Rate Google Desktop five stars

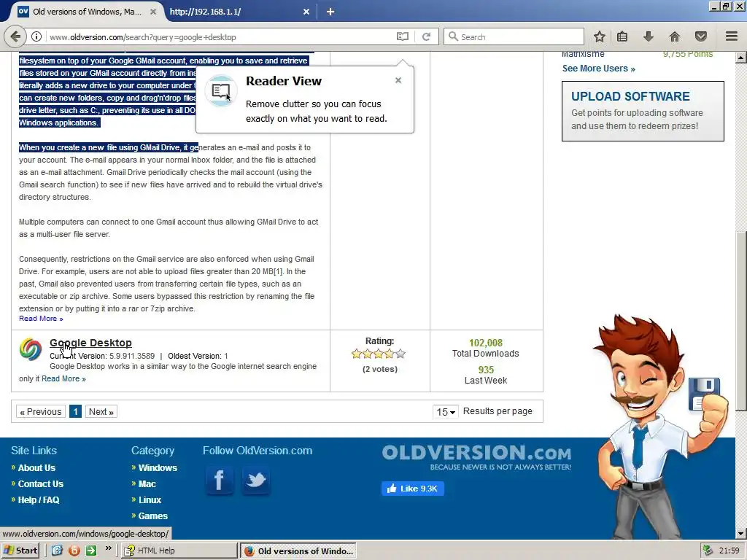click(x=400, y=354)
